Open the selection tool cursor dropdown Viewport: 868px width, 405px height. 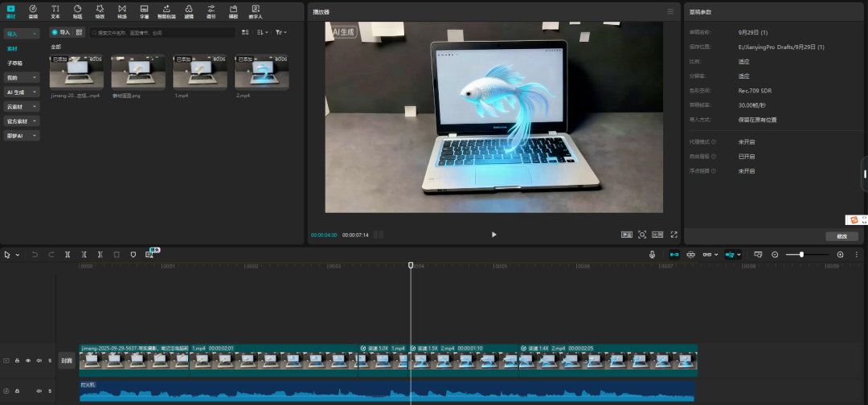[x=15, y=254]
